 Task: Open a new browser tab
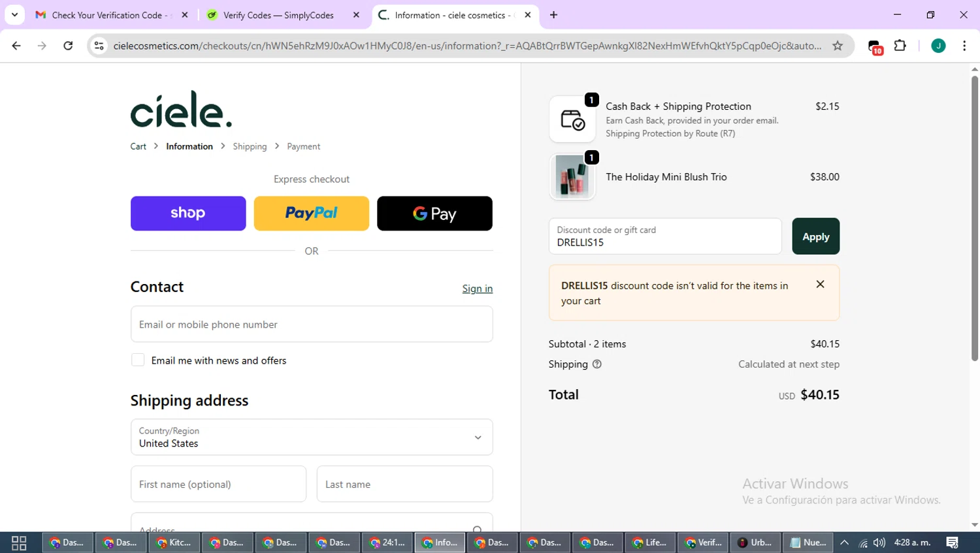click(554, 14)
